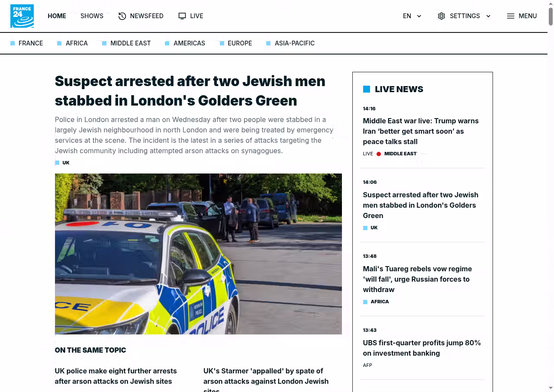Click the blue square beside Live News
Image resolution: width=554 pixels, height=392 pixels.
coord(367,89)
